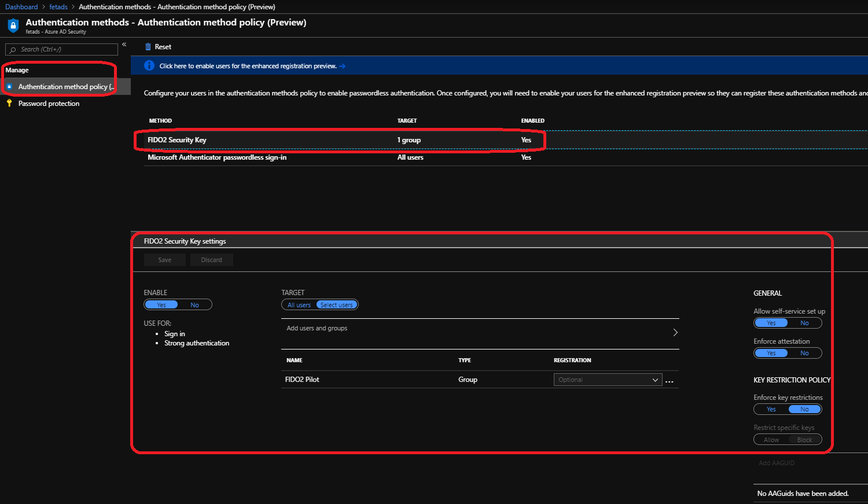Click the Reset trash can icon
This screenshot has height=504, width=868.
click(148, 47)
